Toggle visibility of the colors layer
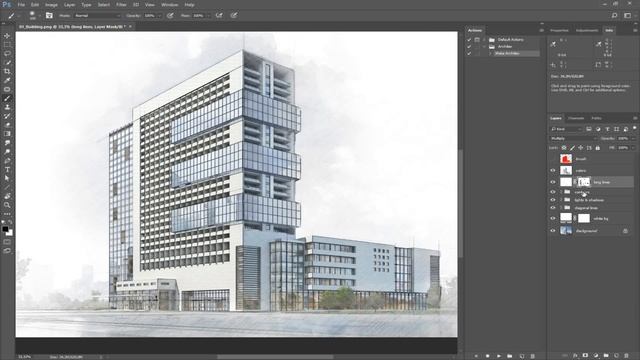Screen dimensions: 640x360 pyautogui.click(x=553, y=171)
